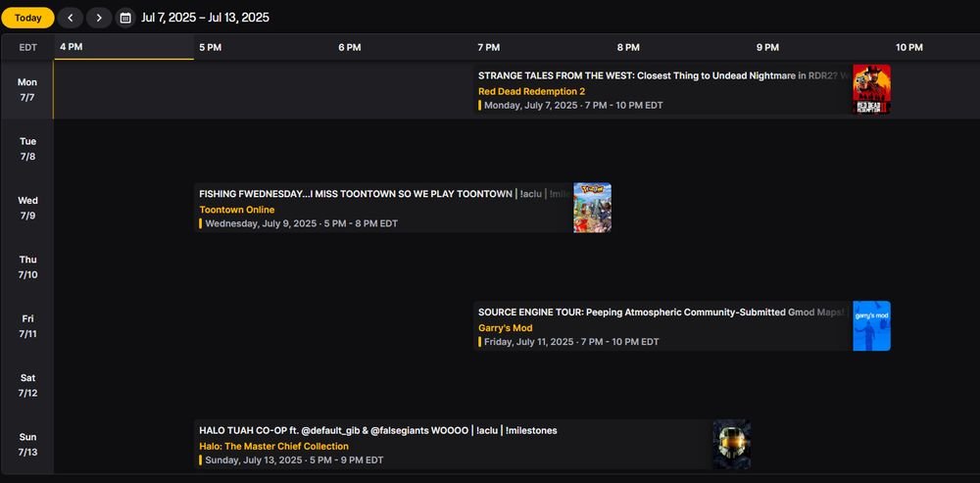Open the HALO TUAH CO-OP stream title
The height and width of the screenshot is (483, 980).
pyautogui.click(x=378, y=430)
